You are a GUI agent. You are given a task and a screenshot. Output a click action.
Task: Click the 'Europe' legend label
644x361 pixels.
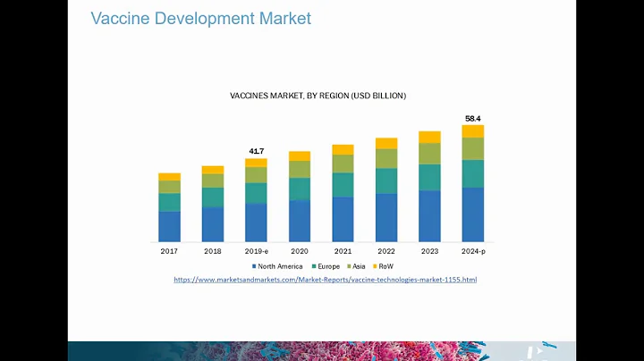(x=328, y=266)
